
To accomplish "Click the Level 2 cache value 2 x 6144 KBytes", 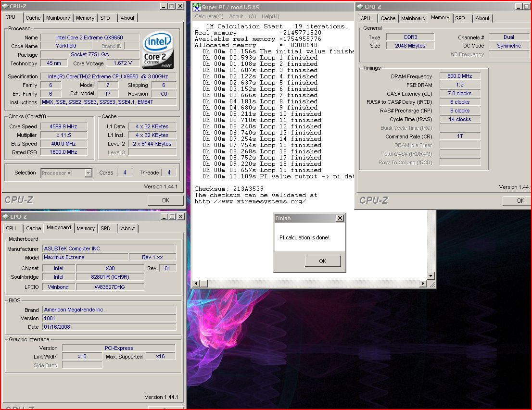I will [152, 144].
